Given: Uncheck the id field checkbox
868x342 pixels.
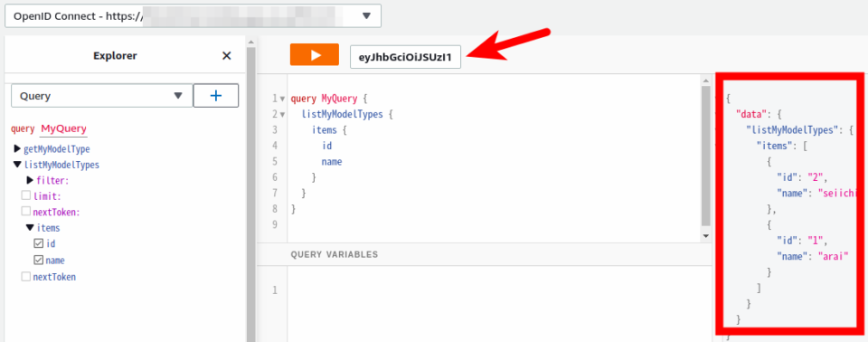Looking at the screenshot, I should 38,243.
